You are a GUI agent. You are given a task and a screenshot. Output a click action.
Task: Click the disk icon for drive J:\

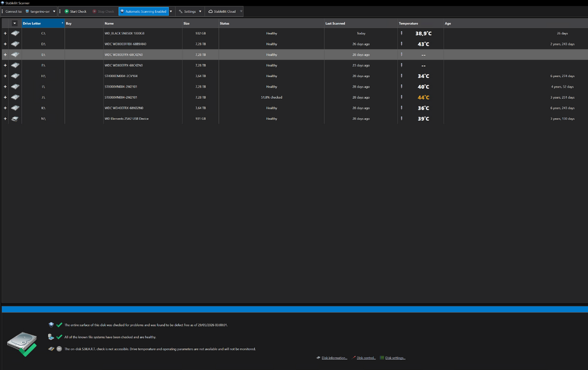[x=15, y=97]
